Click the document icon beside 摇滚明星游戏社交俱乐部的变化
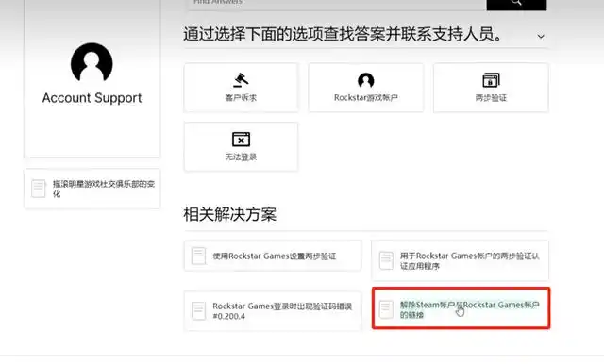Viewport: 604px width, 364px height. (39, 189)
